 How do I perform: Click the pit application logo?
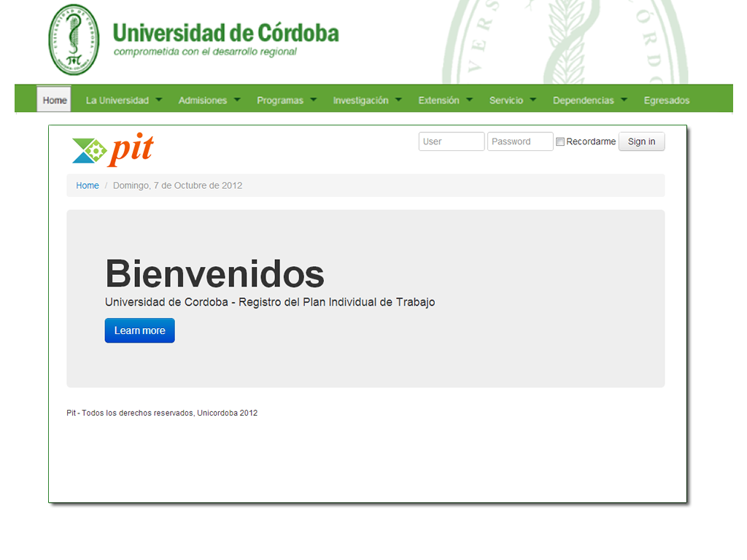tap(113, 149)
